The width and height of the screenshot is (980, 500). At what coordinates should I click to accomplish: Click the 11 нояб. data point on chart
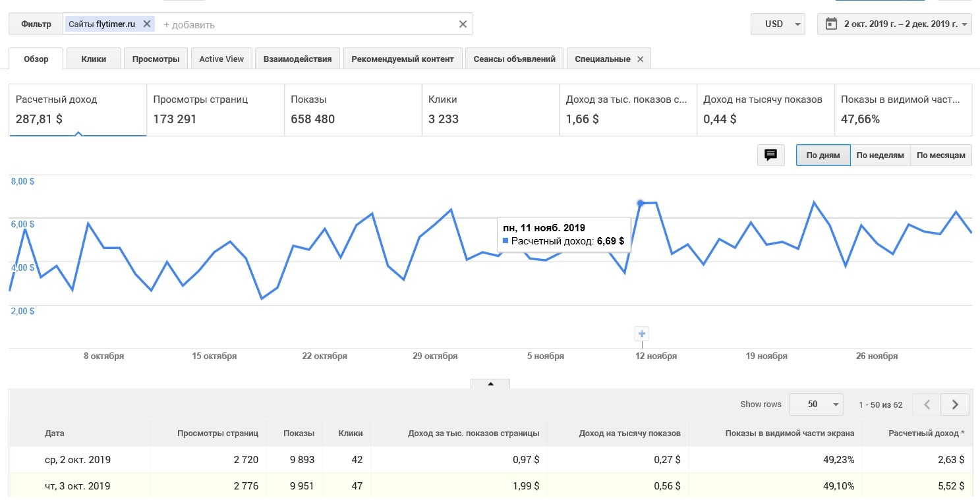pyautogui.click(x=640, y=204)
